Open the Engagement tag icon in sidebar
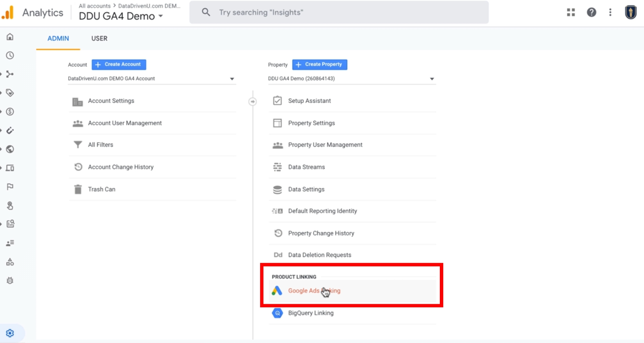The width and height of the screenshot is (644, 343). tap(10, 93)
